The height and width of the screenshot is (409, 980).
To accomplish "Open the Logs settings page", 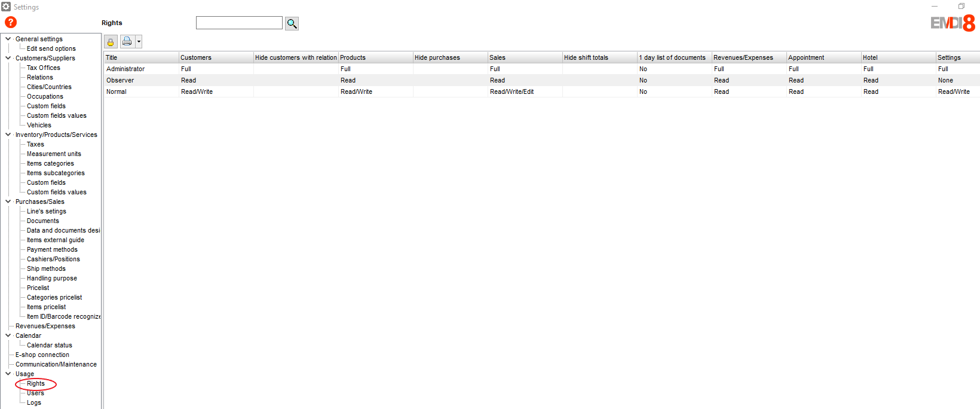I will (34, 402).
